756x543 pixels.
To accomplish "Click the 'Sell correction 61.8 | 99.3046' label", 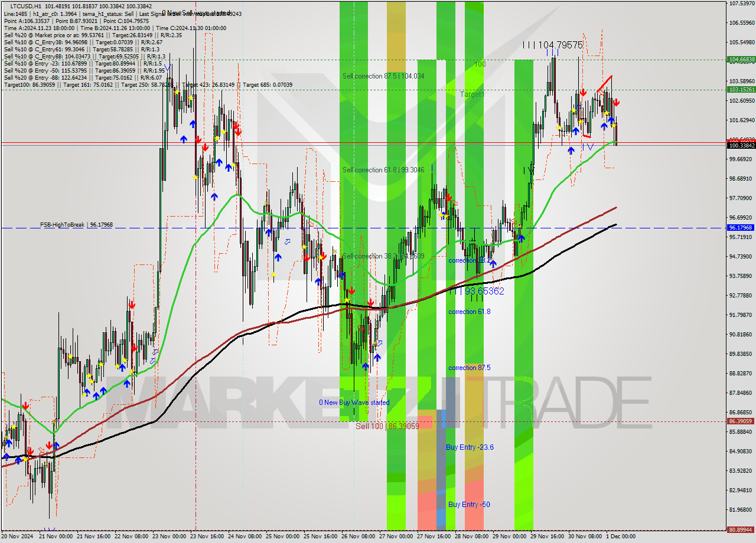I will (383, 170).
